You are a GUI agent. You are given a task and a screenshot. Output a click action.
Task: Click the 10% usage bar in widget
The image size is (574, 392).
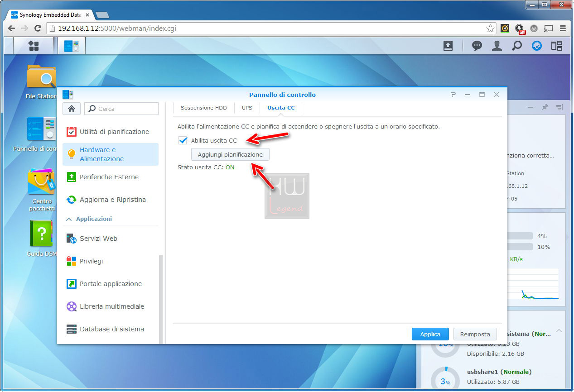[x=520, y=247]
